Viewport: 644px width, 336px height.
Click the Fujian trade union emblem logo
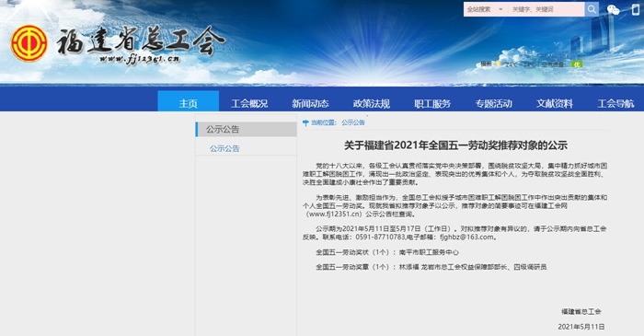tap(29, 43)
